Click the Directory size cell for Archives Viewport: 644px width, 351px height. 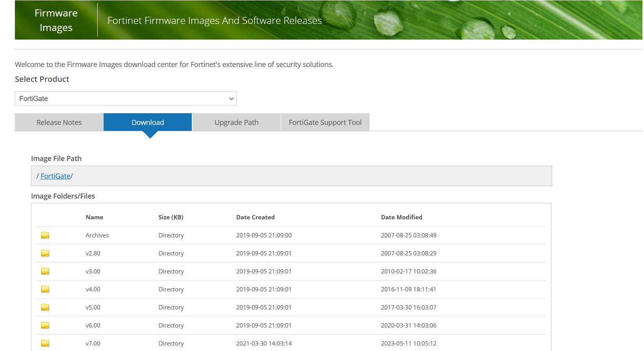(x=171, y=235)
